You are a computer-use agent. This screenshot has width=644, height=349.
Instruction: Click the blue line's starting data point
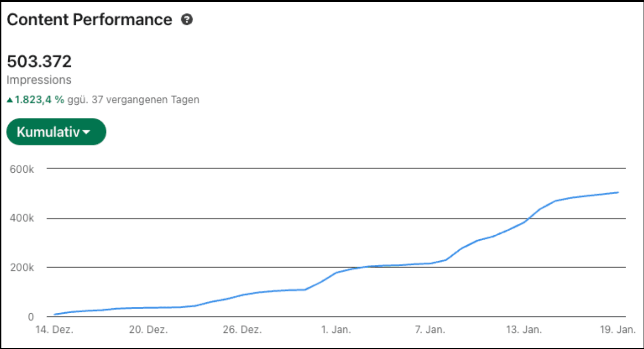(54, 315)
